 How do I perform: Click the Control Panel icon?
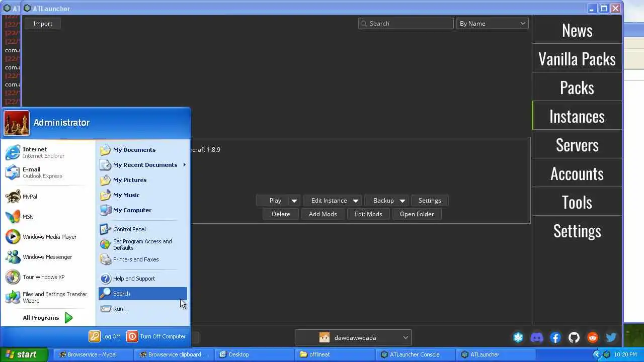pos(105,229)
